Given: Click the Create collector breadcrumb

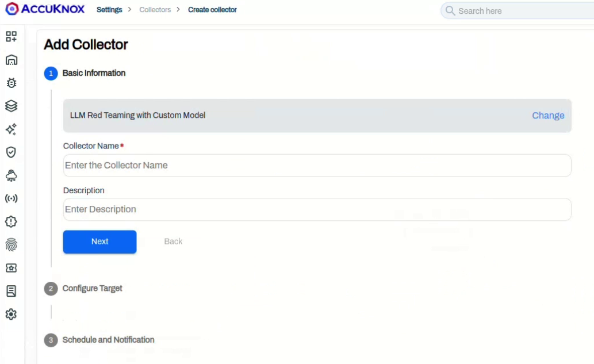Looking at the screenshot, I should pyautogui.click(x=212, y=10).
